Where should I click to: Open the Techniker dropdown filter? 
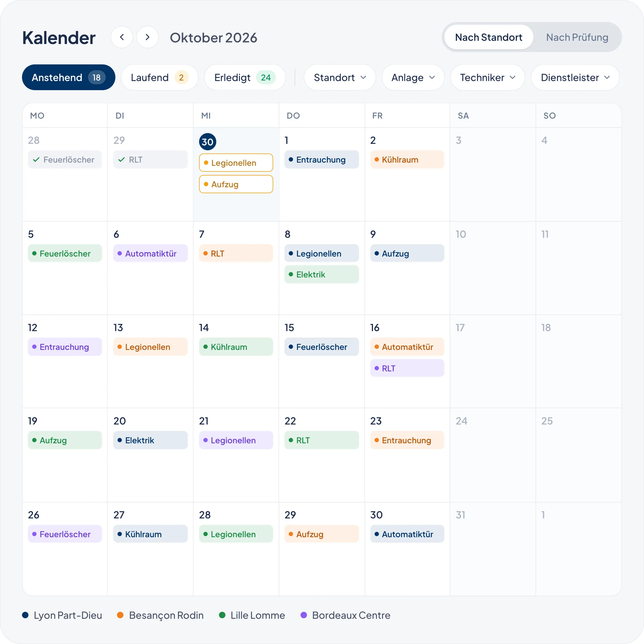(x=488, y=77)
